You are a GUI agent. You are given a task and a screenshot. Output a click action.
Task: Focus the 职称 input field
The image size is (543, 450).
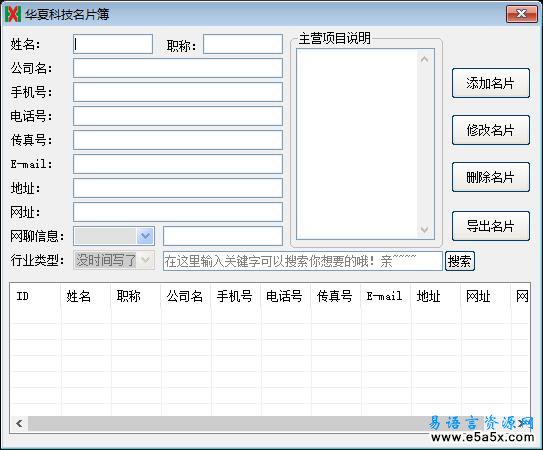pos(243,44)
